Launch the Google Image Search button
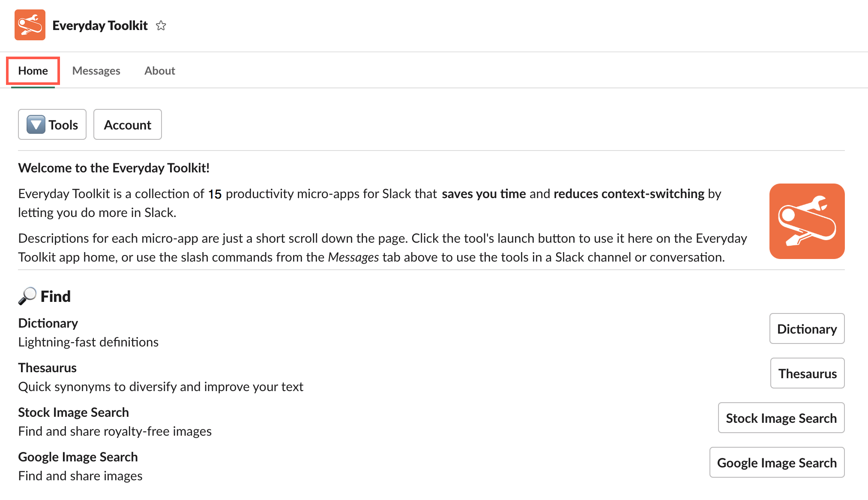The height and width of the screenshot is (500, 868). pos(777,462)
